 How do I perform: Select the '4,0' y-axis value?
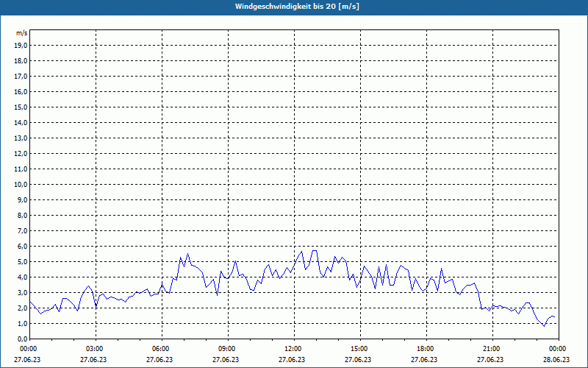pyautogui.click(x=23, y=277)
